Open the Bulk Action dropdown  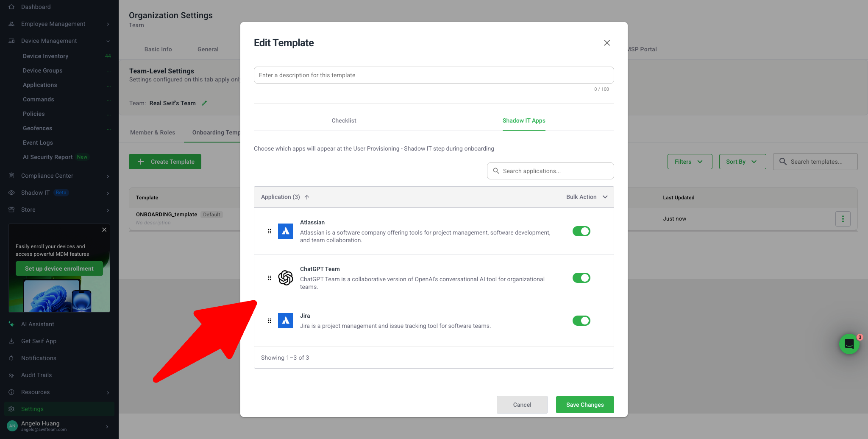coord(587,197)
